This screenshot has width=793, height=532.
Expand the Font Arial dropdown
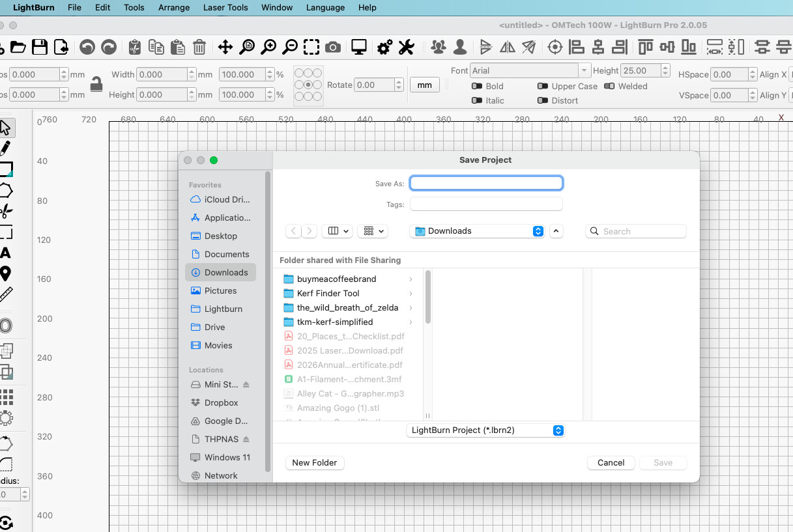pos(584,70)
